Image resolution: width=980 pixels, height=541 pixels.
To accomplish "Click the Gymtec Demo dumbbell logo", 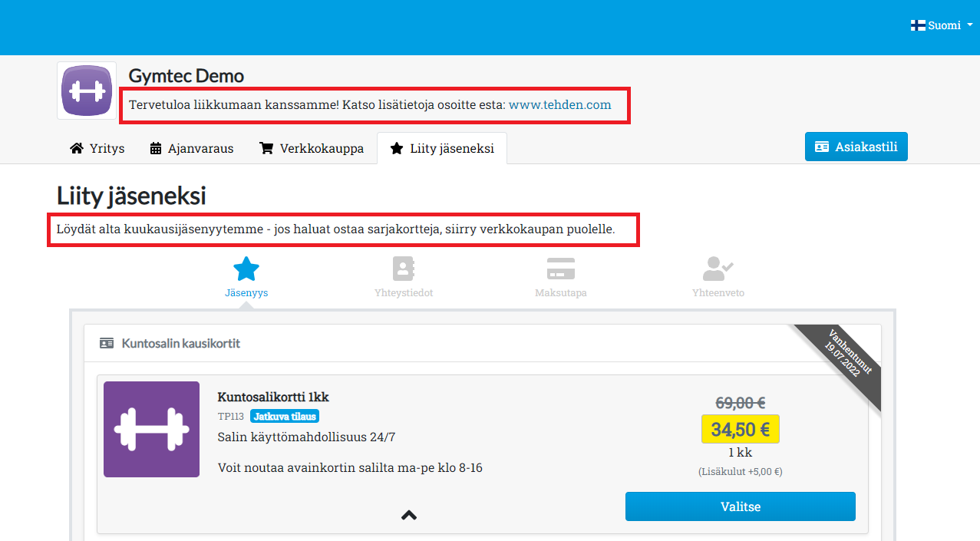I will [x=87, y=91].
